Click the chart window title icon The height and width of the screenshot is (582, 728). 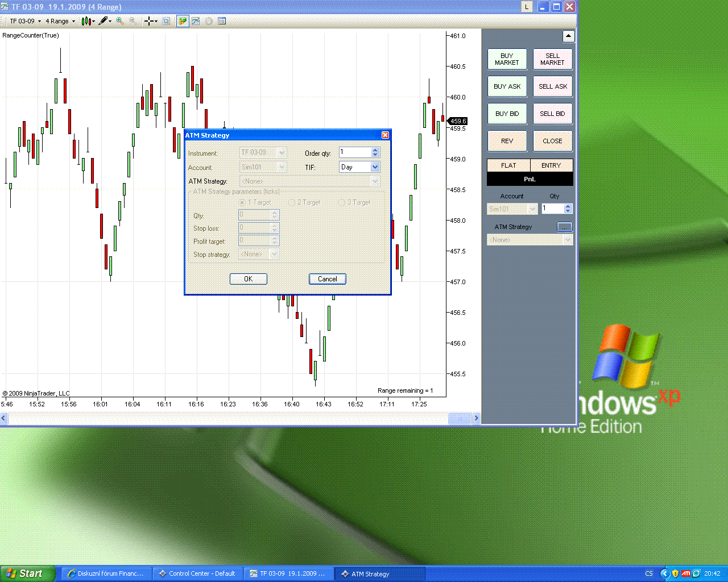[x=6, y=7]
